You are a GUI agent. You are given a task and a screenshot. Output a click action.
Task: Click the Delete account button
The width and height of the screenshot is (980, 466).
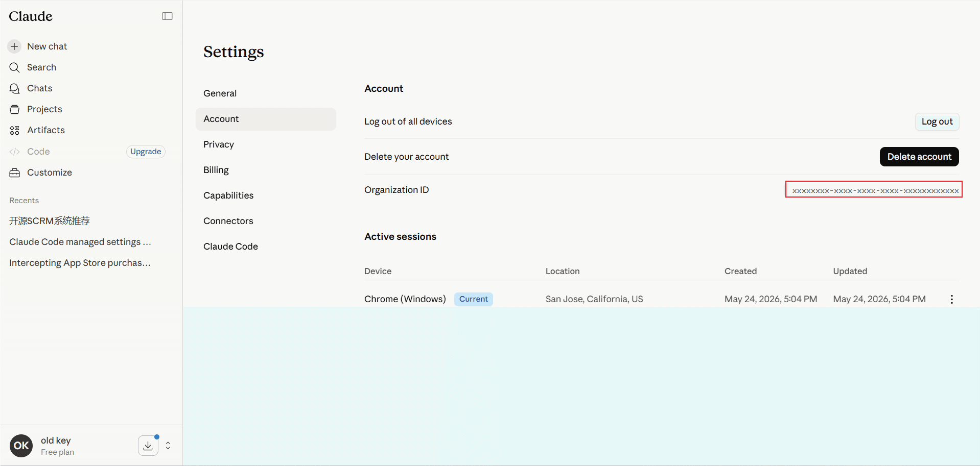[x=919, y=157]
